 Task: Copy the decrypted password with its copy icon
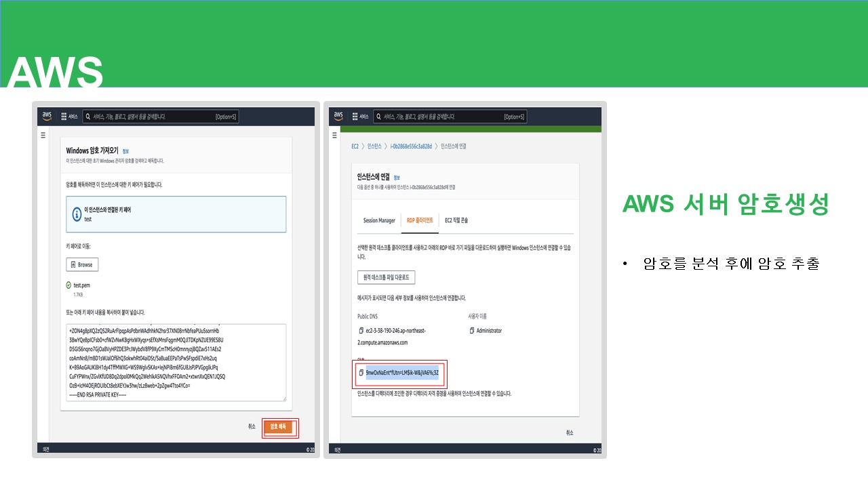(x=361, y=373)
